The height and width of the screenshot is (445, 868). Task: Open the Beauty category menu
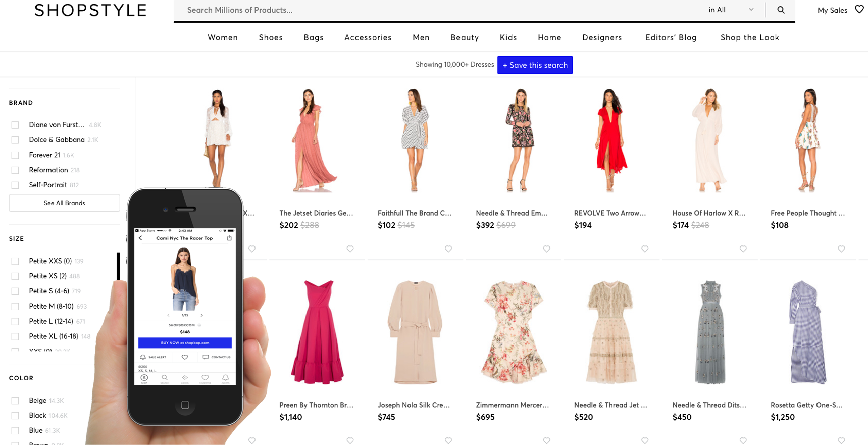coord(465,37)
